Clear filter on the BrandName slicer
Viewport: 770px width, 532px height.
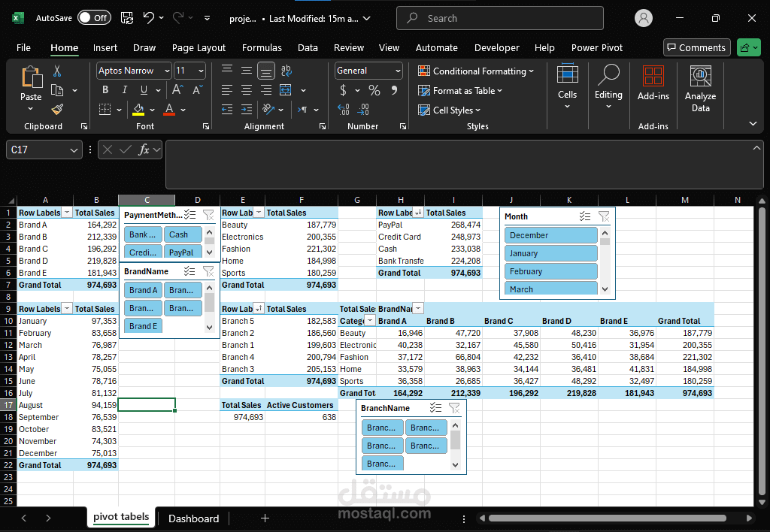(x=208, y=271)
